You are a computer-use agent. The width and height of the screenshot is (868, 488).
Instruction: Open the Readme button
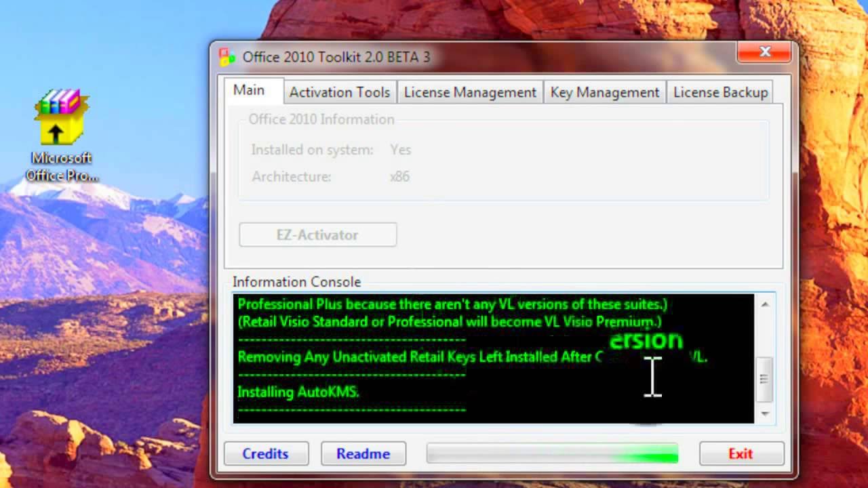pos(363,453)
